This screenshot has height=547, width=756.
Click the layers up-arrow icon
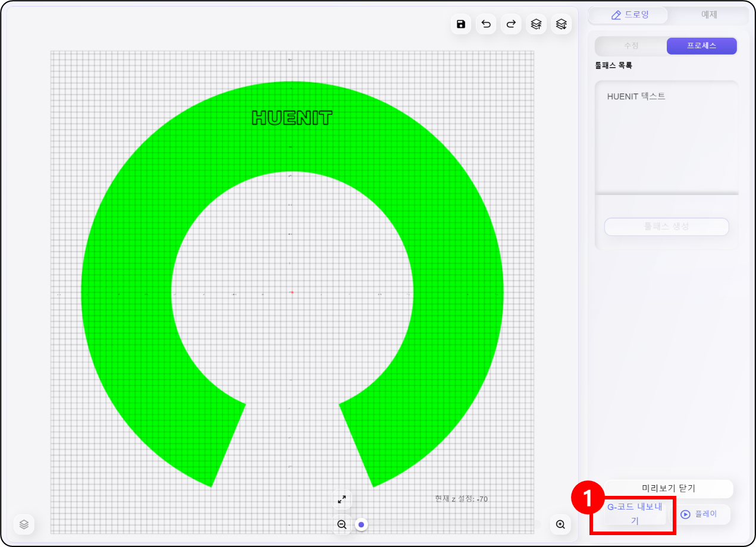point(536,24)
